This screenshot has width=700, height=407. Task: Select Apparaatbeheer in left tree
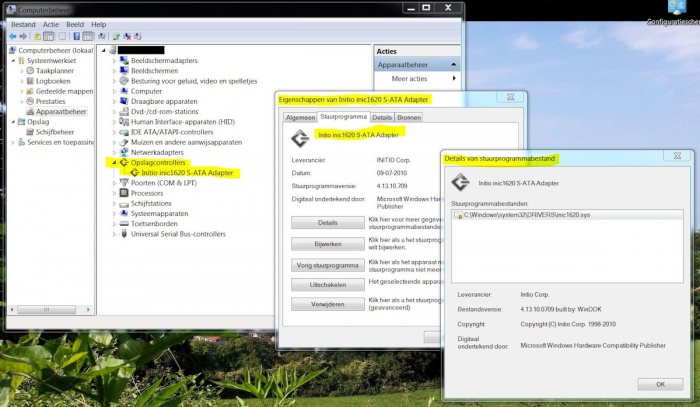pyautogui.click(x=61, y=112)
